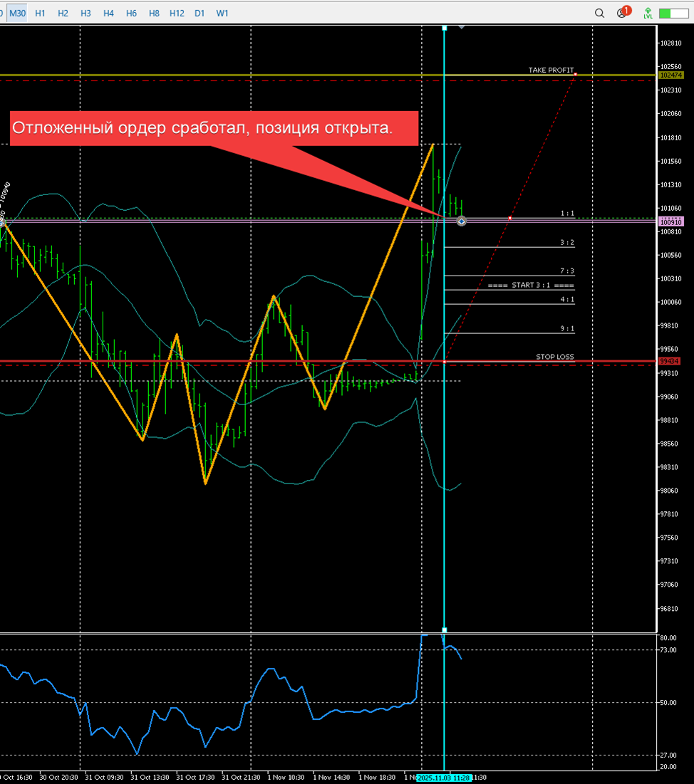Screen dimensions: 694x784
Task: Click the green connection status bar
Action: 673,13
